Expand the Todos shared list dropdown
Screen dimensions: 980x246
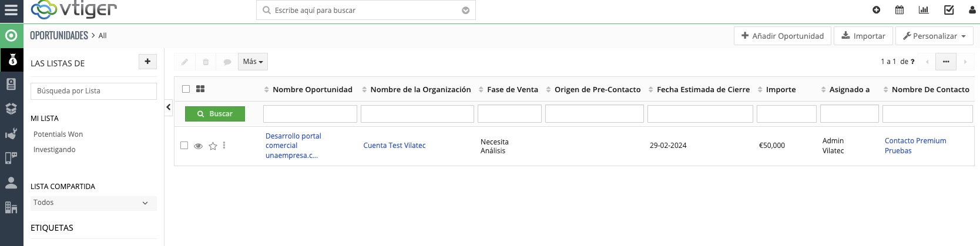click(x=93, y=203)
